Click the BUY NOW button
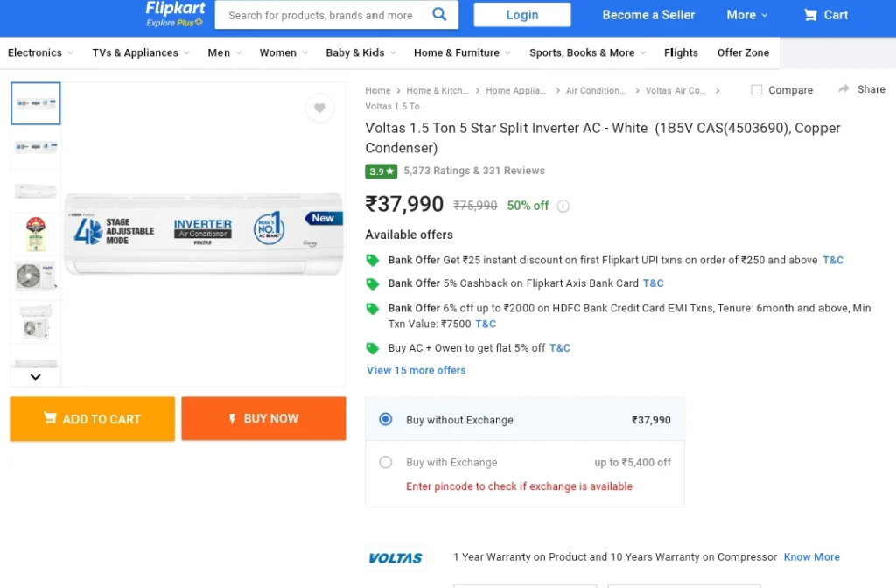Image resolution: width=896 pixels, height=588 pixels. [x=264, y=419]
